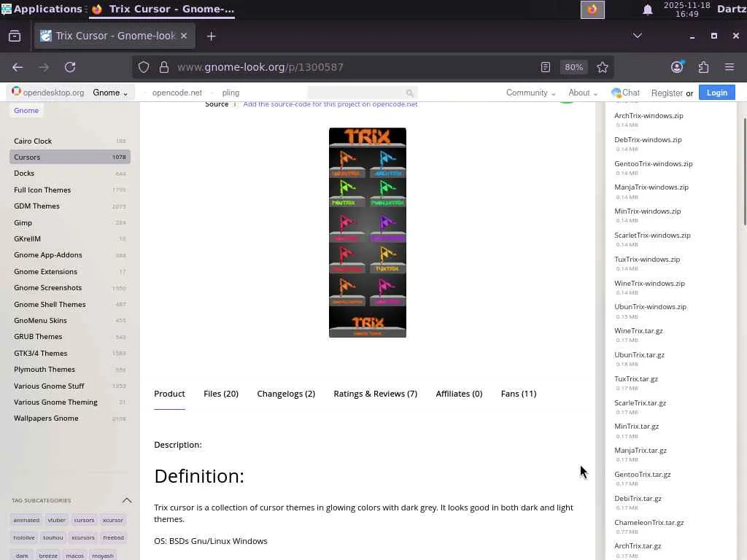747x560 pixels.
Task: Download UbunTrix-windows.zip file
Action: (650, 307)
